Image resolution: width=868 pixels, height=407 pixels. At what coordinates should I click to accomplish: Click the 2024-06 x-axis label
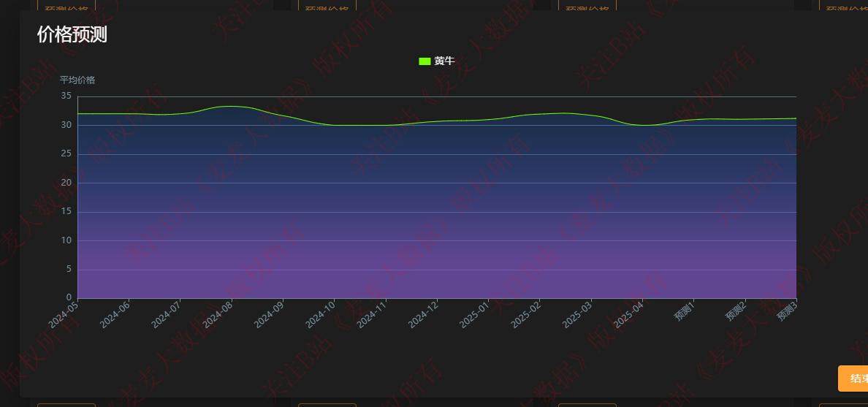click(x=115, y=314)
